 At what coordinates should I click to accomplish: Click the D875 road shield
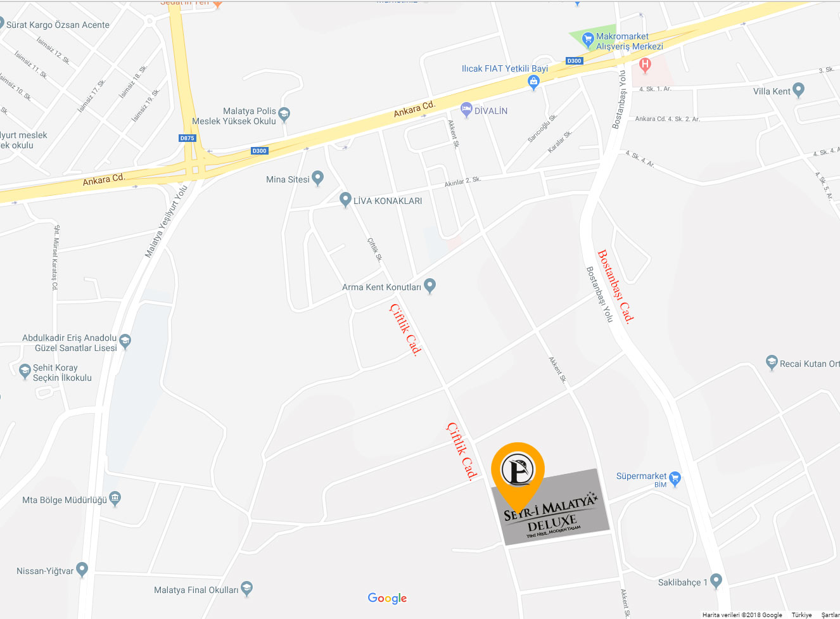(188, 137)
